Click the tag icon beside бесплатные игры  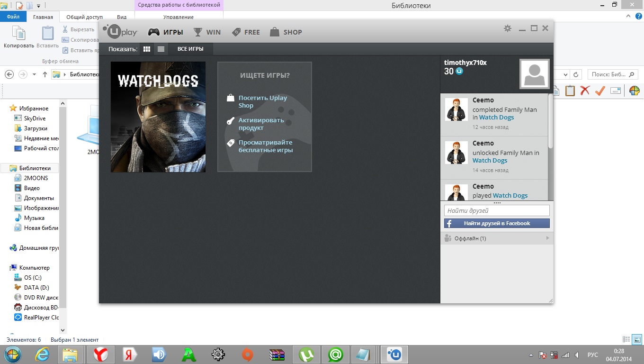(x=231, y=143)
